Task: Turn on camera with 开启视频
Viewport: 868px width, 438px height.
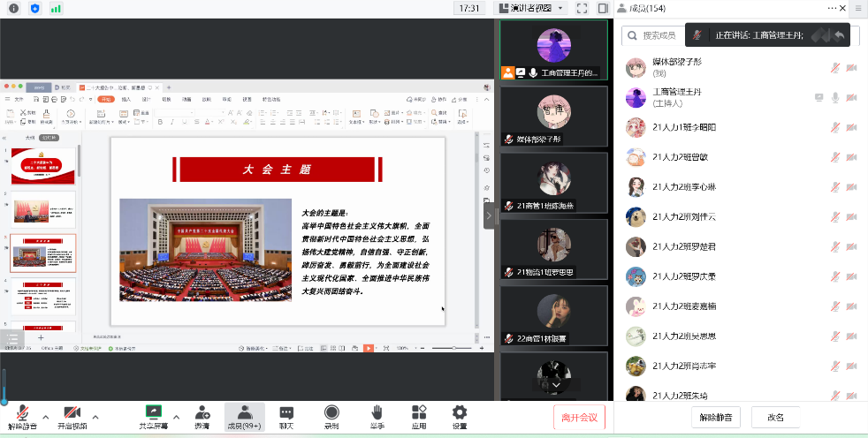Action: 72,417
